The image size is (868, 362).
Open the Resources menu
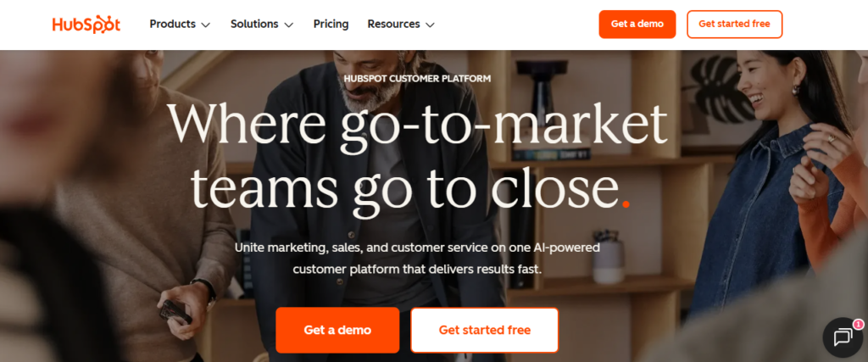tap(401, 25)
